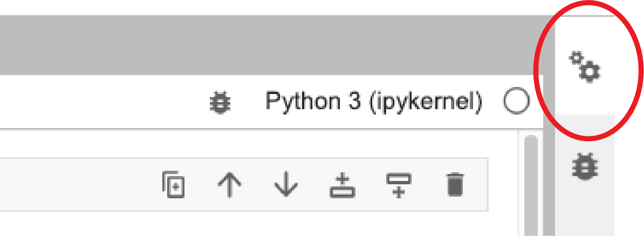Duplicate the active cell
644x236 pixels.
173,184
